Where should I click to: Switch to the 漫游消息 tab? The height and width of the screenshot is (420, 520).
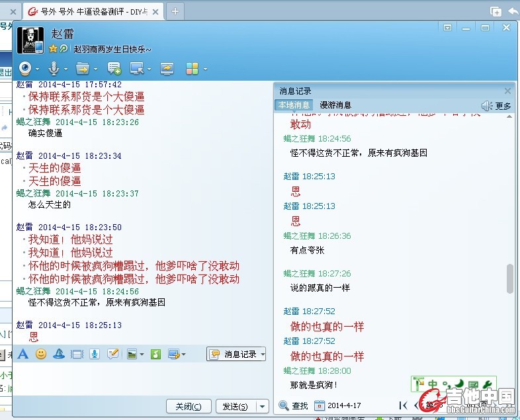click(x=335, y=105)
